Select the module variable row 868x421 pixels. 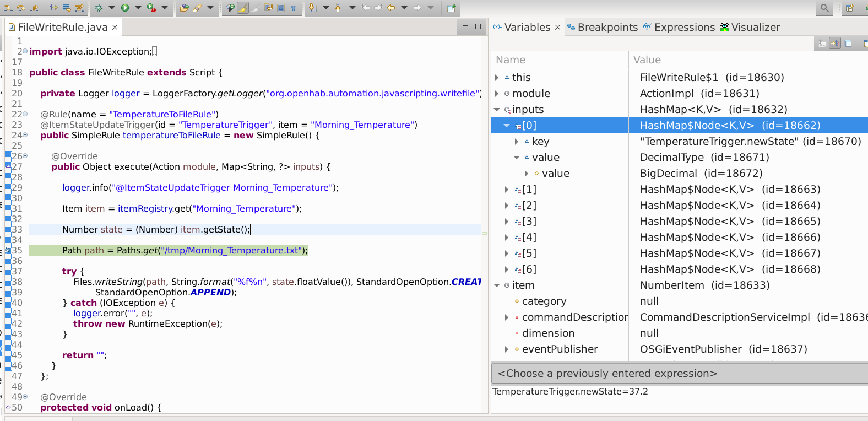click(x=531, y=94)
